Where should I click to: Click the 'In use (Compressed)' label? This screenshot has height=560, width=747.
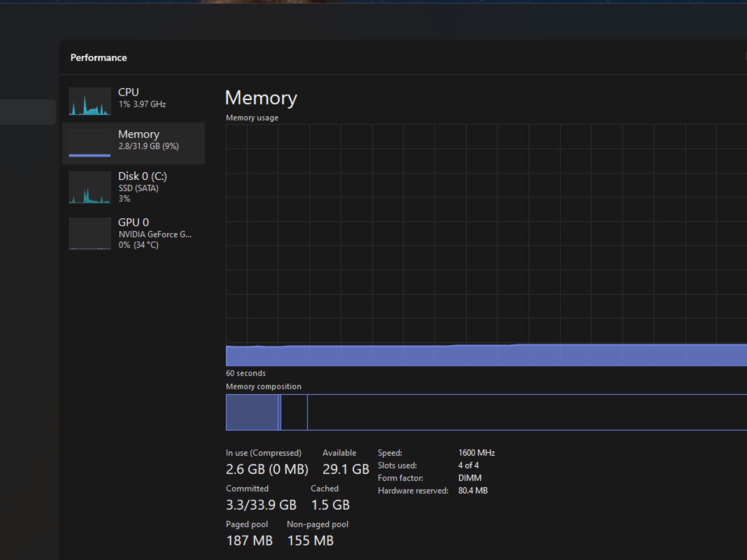pos(264,453)
